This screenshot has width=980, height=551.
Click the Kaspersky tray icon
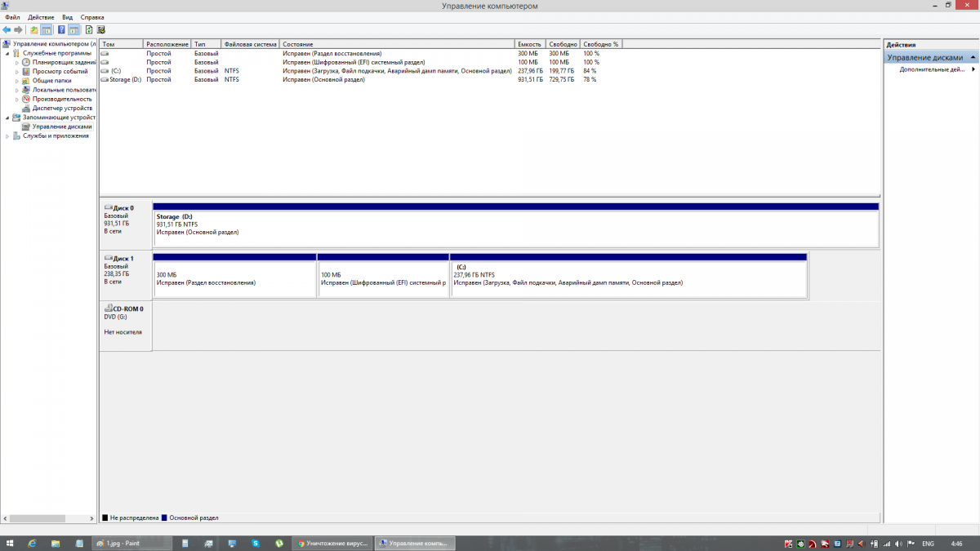[789, 544]
